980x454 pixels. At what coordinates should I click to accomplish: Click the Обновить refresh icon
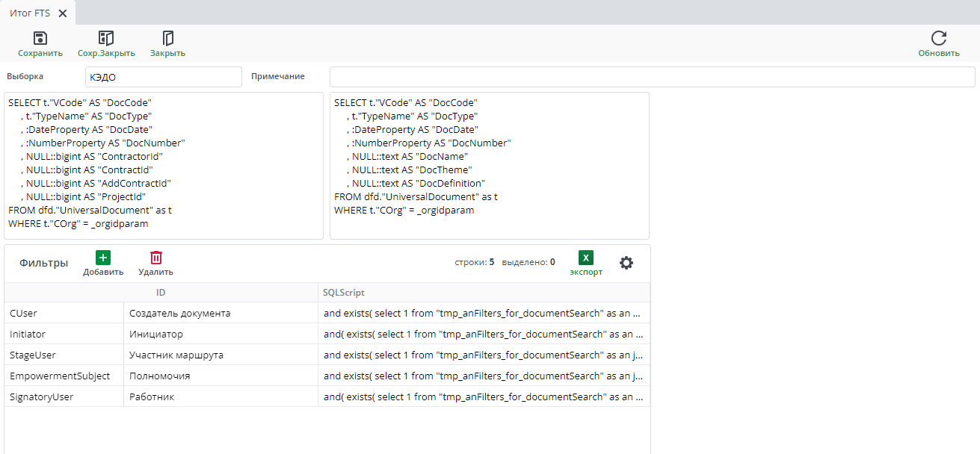pyautogui.click(x=939, y=38)
